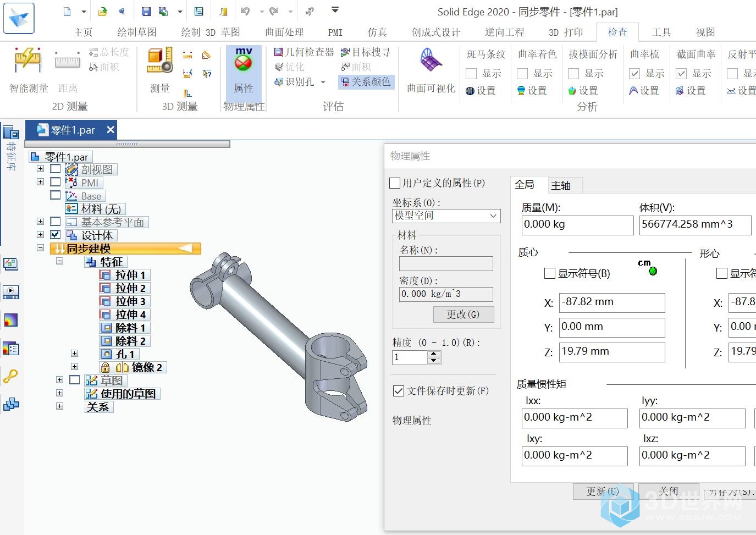Expand the 剖视图 tree node
756x535 pixels.
tap(40, 169)
